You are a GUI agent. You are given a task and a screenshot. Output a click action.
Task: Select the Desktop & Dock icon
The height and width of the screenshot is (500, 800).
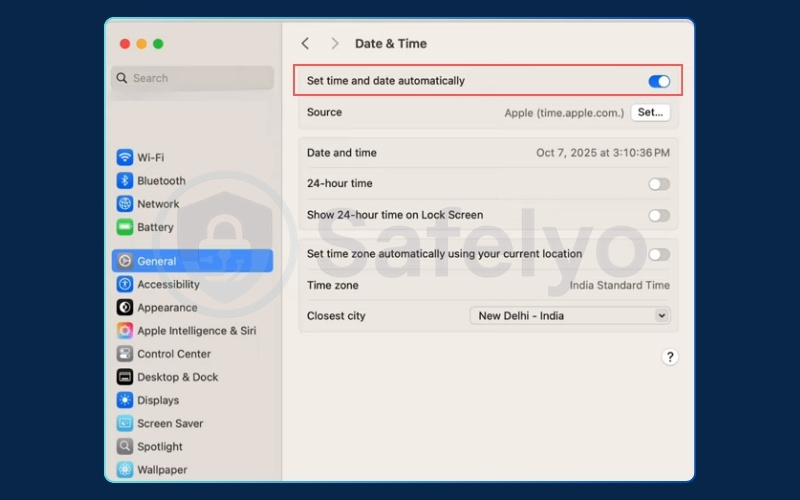[124, 377]
